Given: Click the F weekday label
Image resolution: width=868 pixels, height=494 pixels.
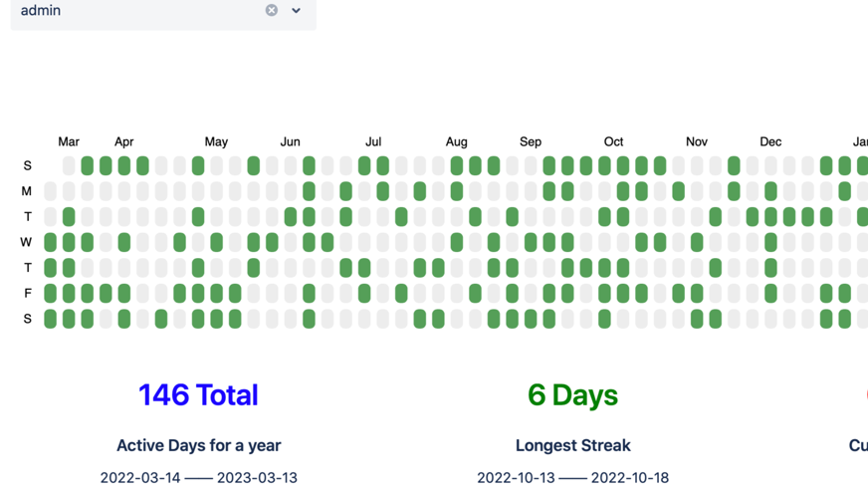Looking at the screenshot, I should 27,293.
